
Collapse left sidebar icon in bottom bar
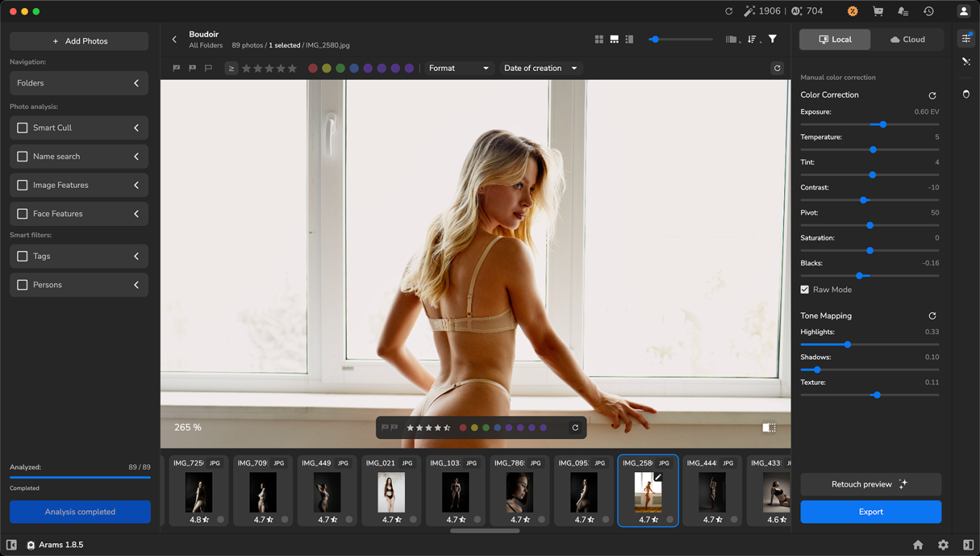(11, 545)
